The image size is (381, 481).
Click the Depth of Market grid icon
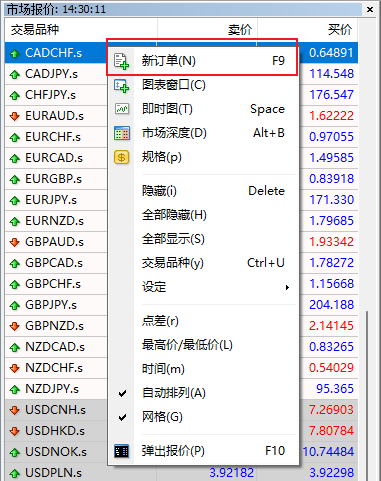[x=122, y=133]
